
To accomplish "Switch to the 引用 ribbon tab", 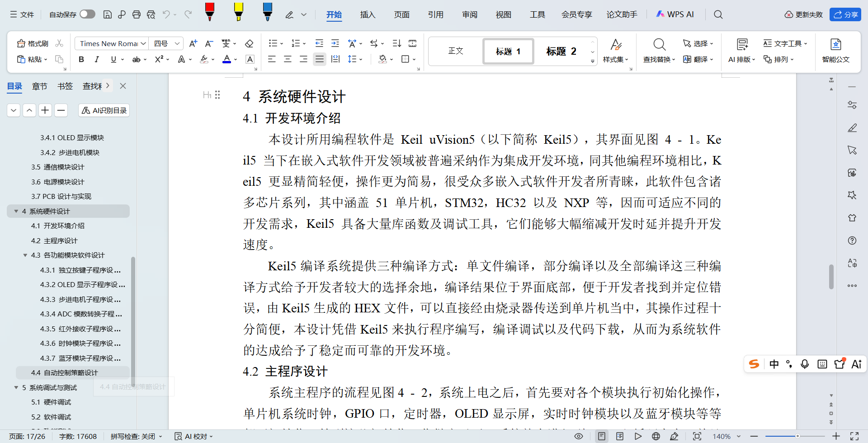I will point(435,14).
